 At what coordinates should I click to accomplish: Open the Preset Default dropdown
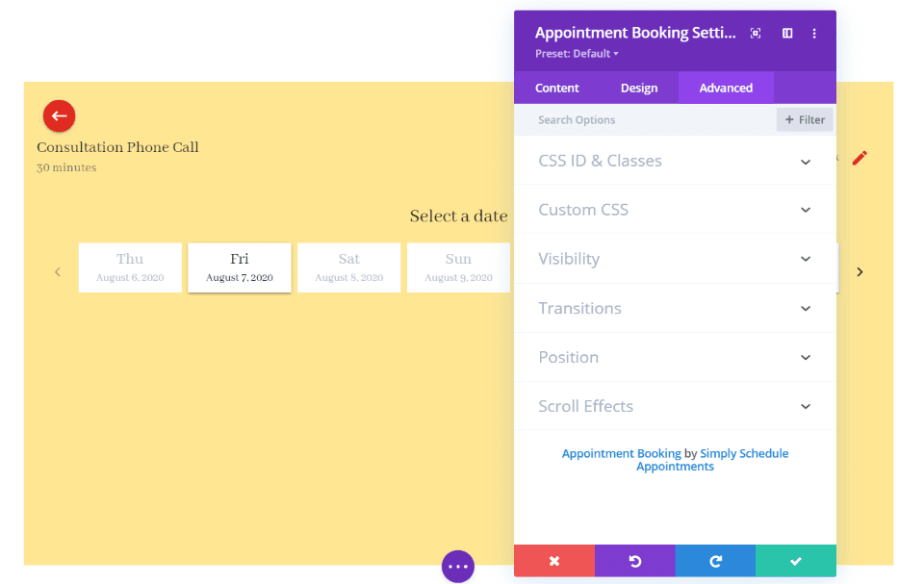click(x=577, y=53)
